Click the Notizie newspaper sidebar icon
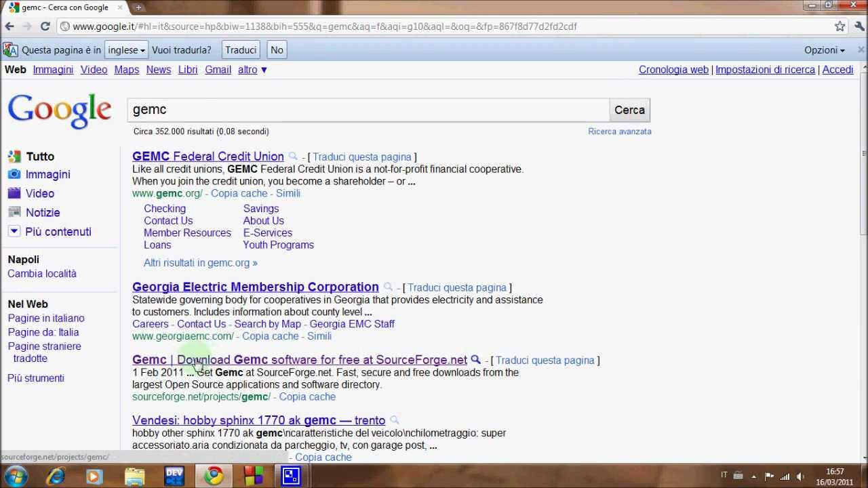 (x=14, y=212)
